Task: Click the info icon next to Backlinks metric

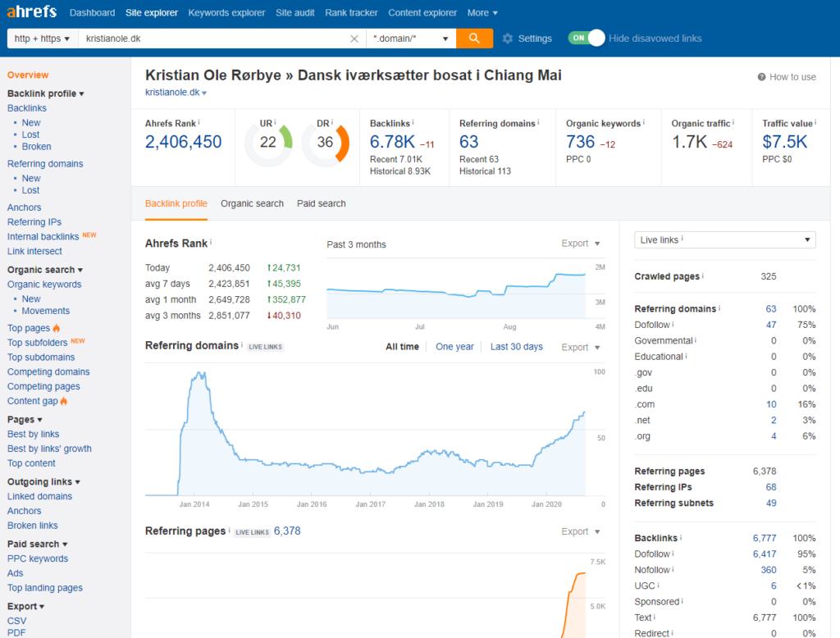Action: [x=413, y=123]
